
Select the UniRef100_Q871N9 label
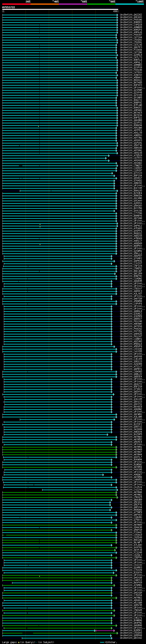(x=131, y=218)
